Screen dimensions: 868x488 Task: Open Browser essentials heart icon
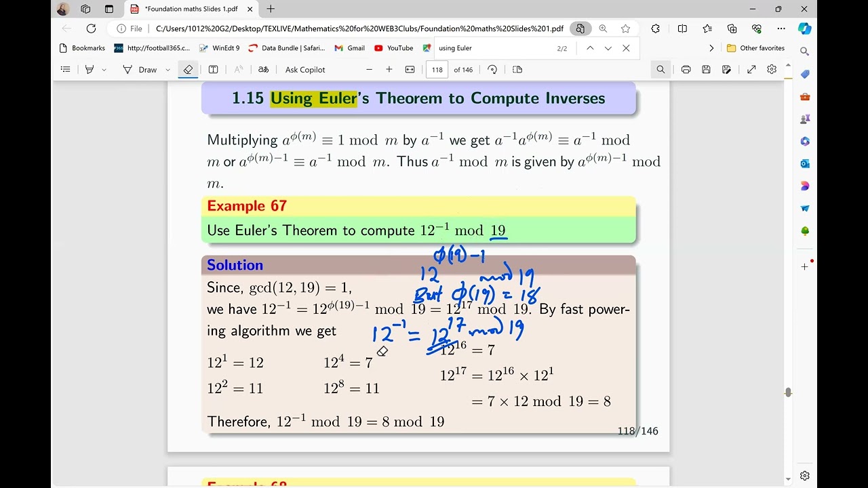pos(757,28)
